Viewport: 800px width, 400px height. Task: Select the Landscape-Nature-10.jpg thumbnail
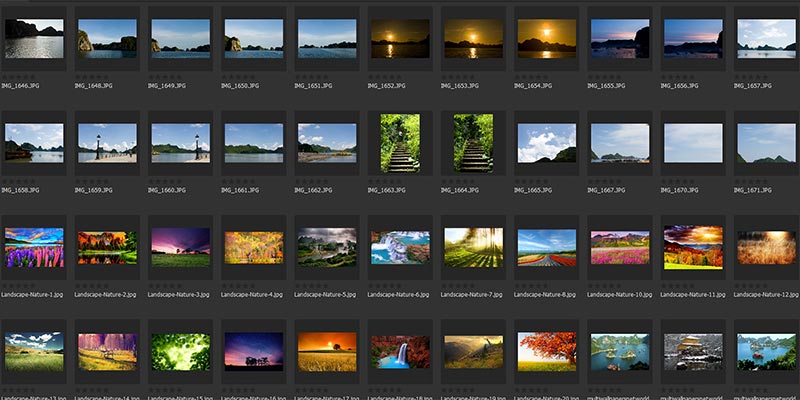(x=620, y=247)
